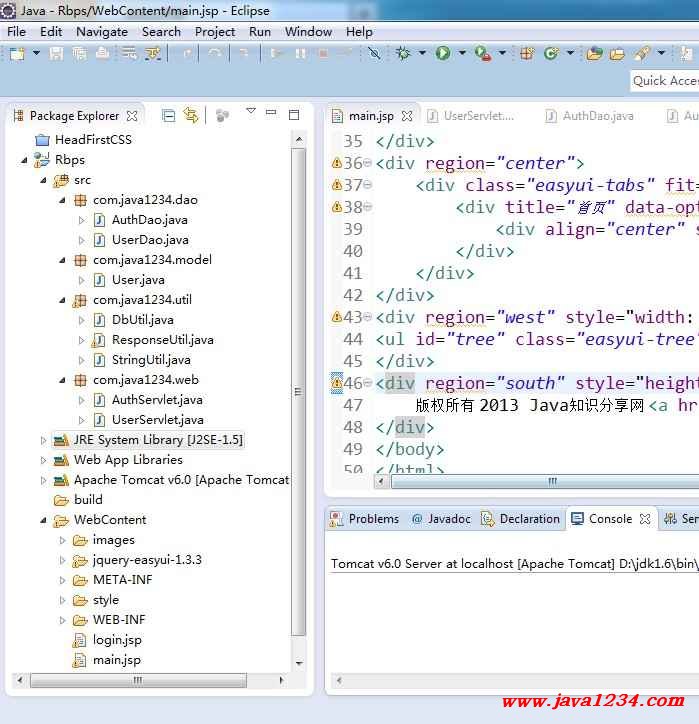Close the Console view tab

(x=645, y=519)
